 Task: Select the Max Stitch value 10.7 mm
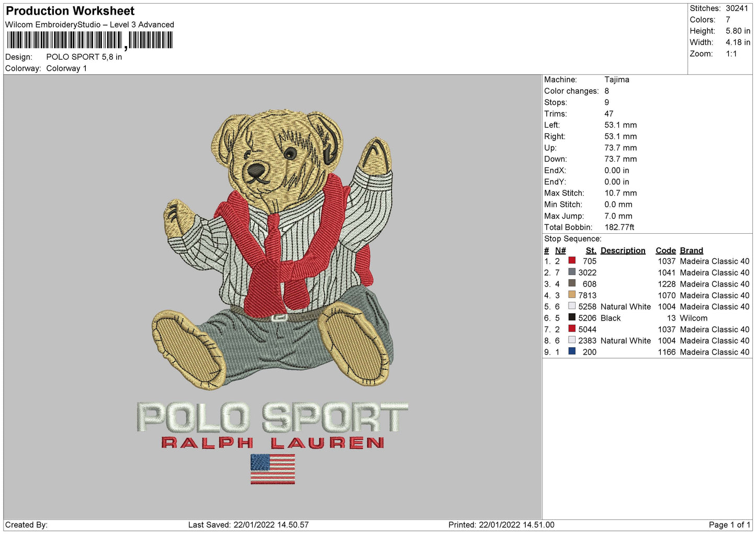(x=620, y=193)
